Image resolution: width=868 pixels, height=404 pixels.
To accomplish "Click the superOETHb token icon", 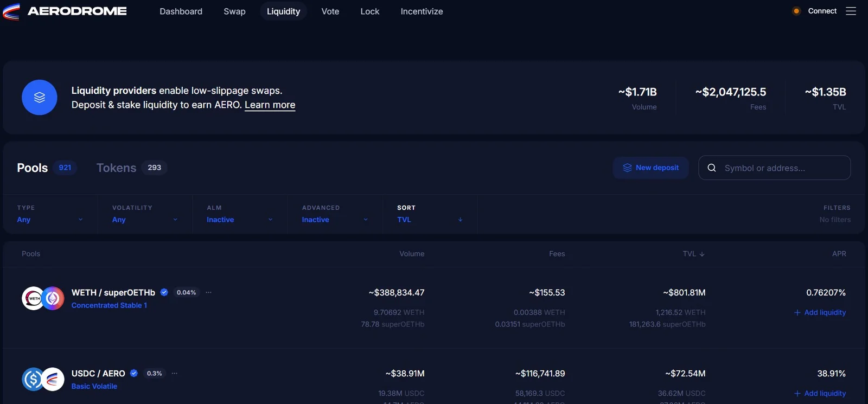I will 53,298.
